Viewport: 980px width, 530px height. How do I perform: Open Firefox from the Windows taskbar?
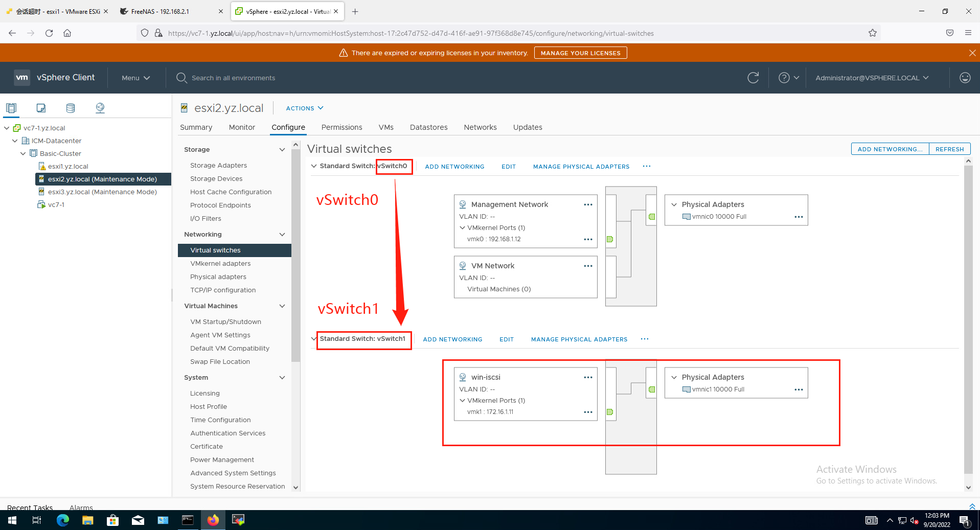pos(213,519)
